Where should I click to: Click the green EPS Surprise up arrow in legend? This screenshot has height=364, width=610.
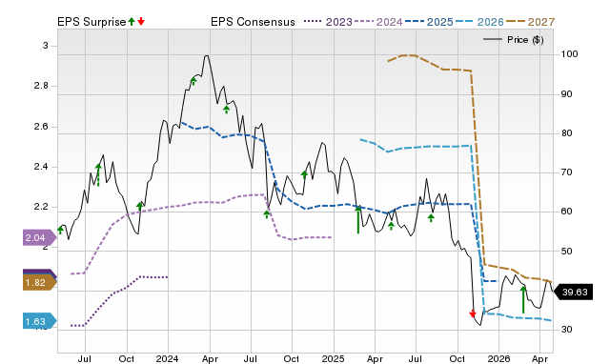(132, 21)
